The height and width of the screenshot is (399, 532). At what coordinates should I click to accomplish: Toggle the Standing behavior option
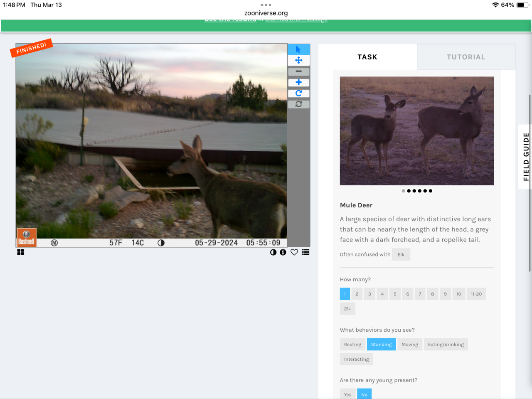(381, 345)
